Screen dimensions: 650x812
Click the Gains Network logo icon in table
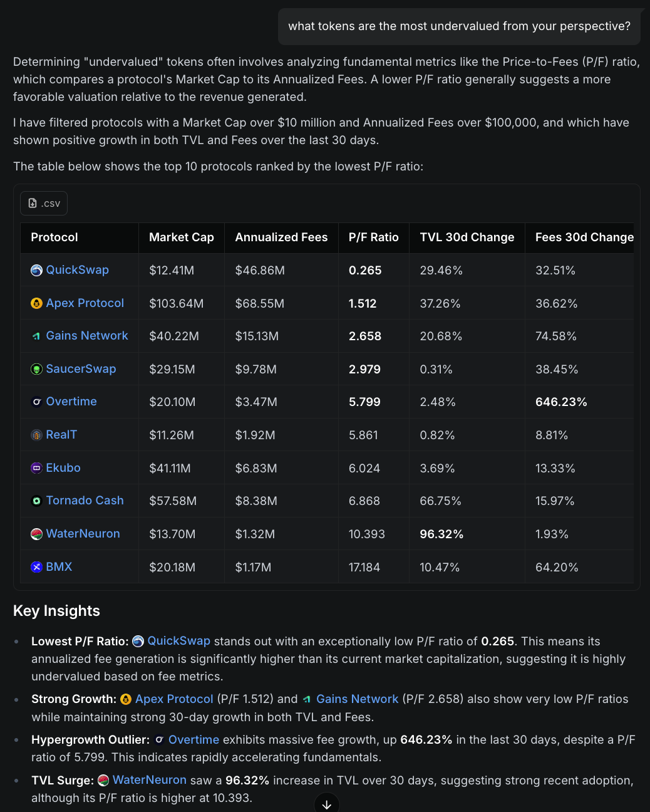(37, 336)
